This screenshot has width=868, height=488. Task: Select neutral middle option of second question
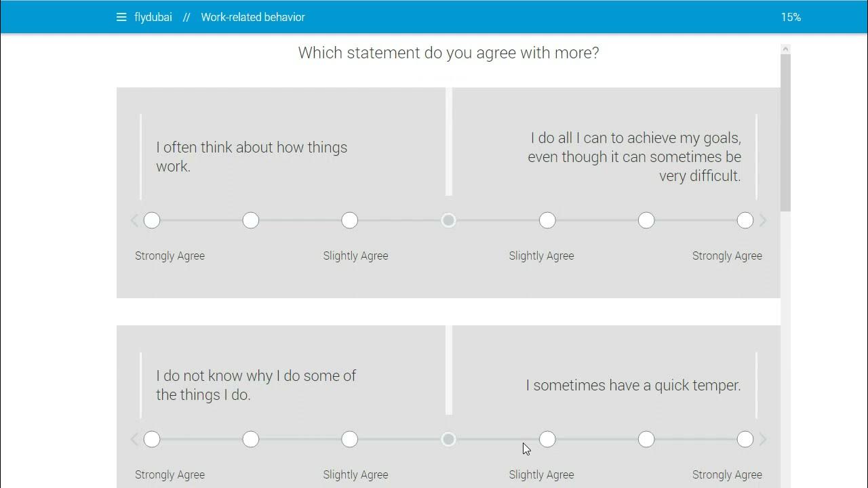click(x=448, y=439)
